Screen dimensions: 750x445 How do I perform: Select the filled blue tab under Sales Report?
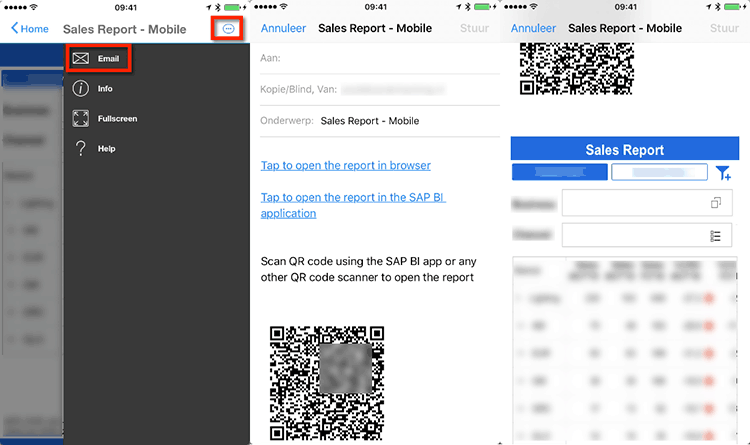(560, 172)
